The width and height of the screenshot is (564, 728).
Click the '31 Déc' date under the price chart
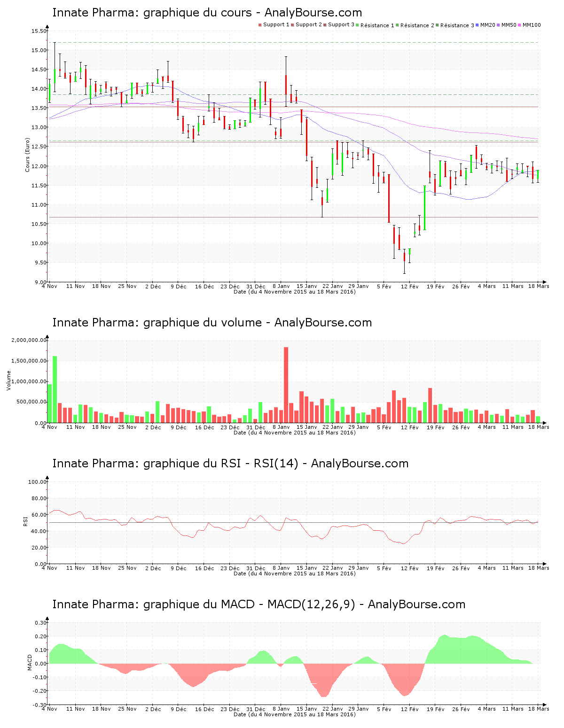(x=256, y=286)
